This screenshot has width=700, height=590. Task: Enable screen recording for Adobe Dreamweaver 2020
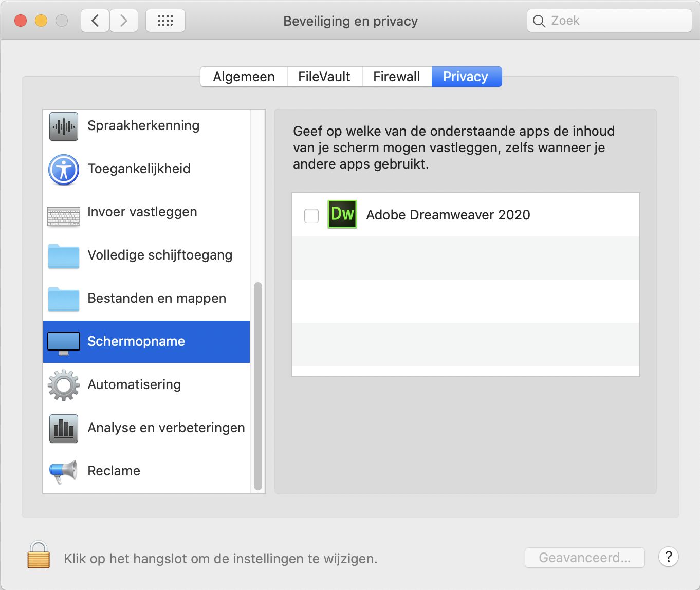(x=311, y=216)
